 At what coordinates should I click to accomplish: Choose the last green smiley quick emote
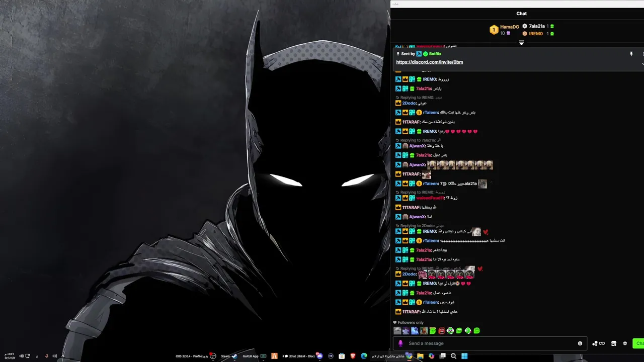[476, 331]
